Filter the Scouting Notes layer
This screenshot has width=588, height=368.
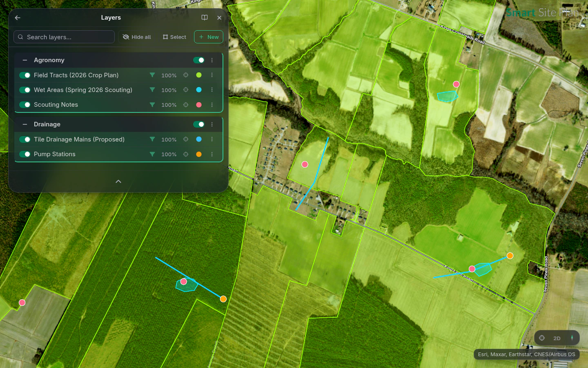[152, 105]
